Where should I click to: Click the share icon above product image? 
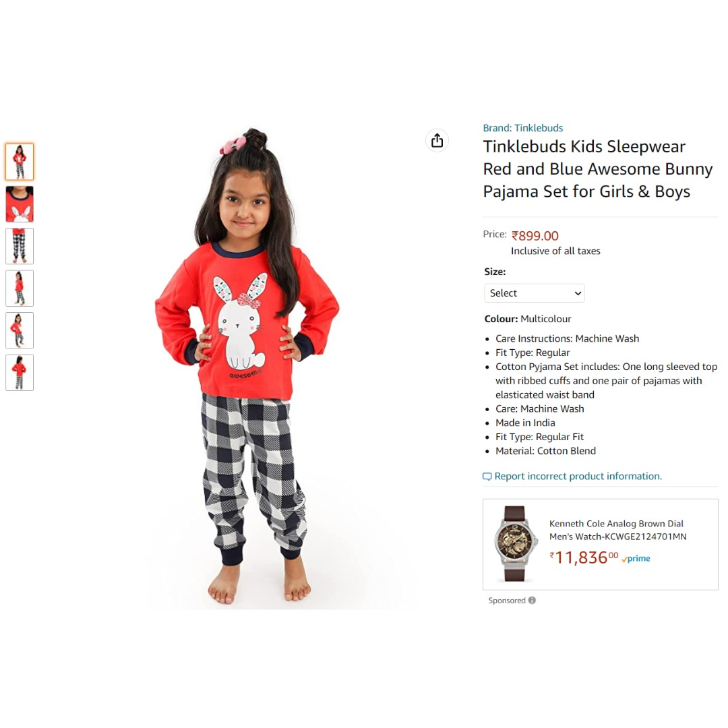point(437,140)
